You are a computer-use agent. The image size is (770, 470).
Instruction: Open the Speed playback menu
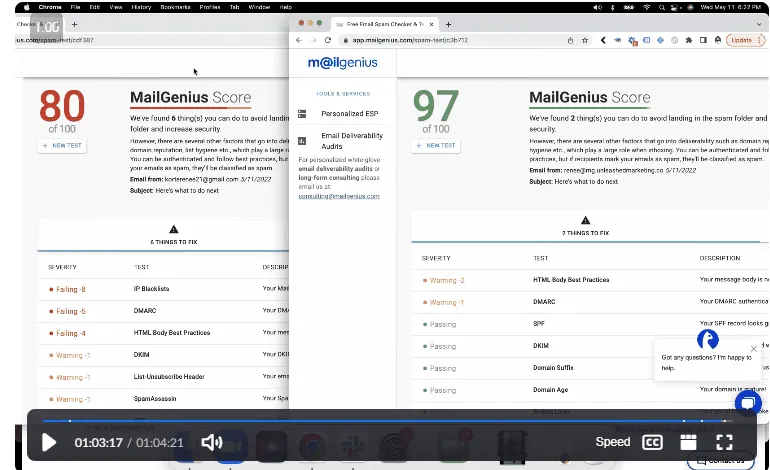coord(612,442)
